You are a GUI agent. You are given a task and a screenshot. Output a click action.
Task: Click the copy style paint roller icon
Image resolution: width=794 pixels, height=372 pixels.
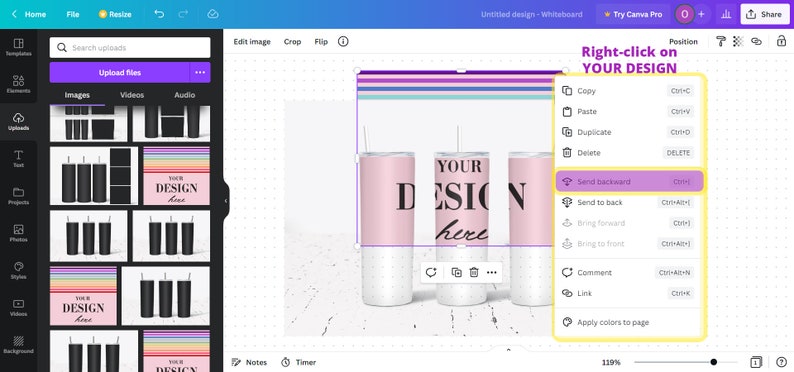pyautogui.click(x=721, y=42)
